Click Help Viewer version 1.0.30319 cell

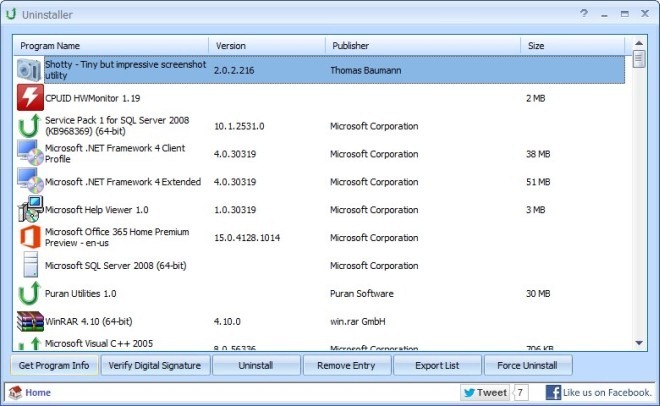[x=235, y=210]
